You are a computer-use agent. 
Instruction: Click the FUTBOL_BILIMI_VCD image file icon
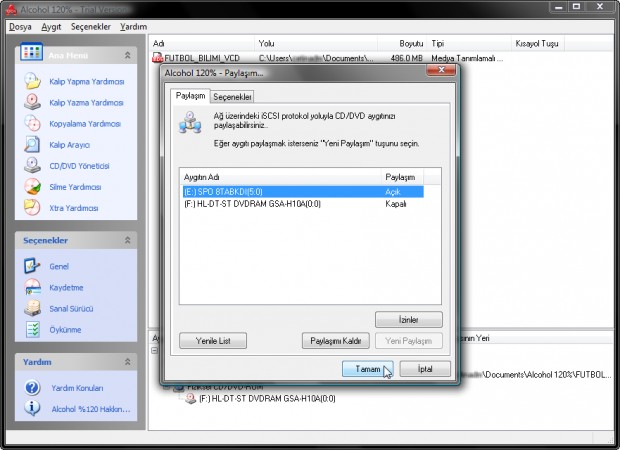[x=157, y=58]
